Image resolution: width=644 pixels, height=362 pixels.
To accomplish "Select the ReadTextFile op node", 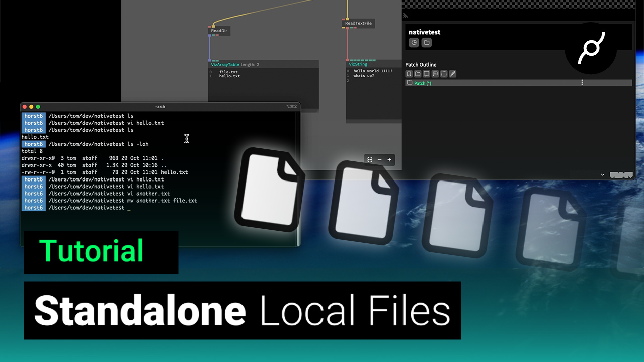I will coord(358,23).
